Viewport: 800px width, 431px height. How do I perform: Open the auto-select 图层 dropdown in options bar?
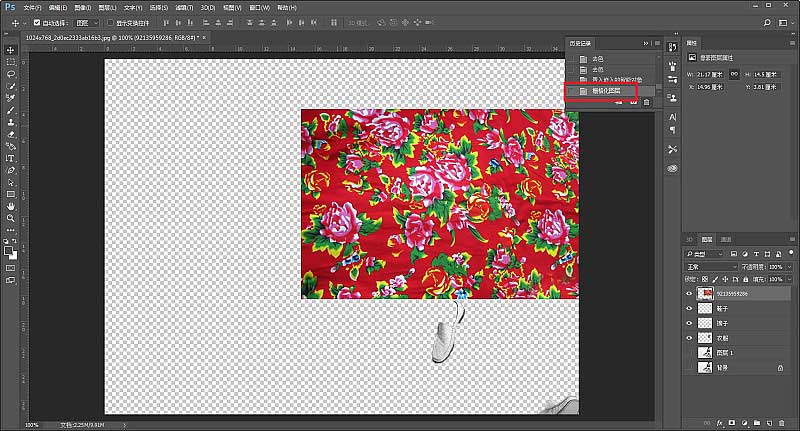(x=88, y=22)
